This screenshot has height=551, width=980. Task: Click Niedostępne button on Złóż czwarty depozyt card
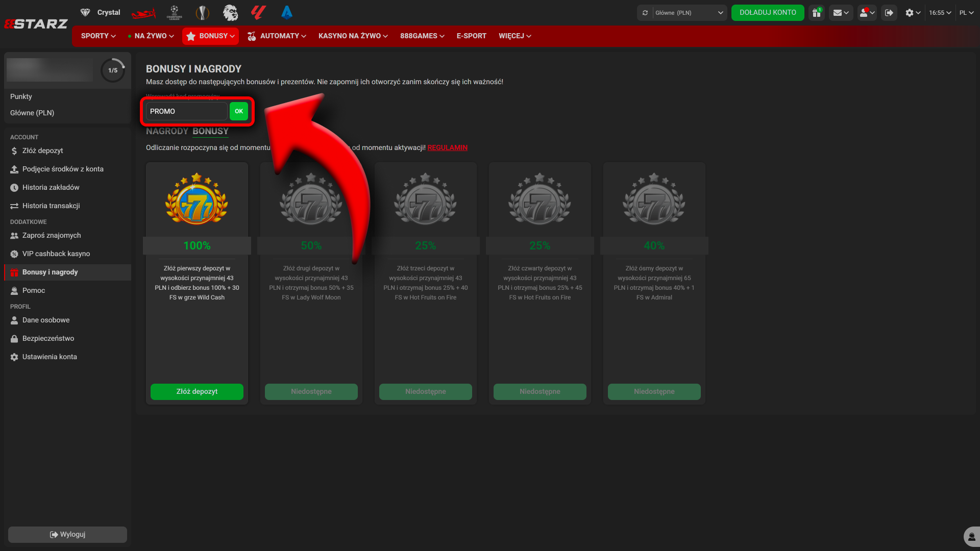pyautogui.click(x=540, y=391)
